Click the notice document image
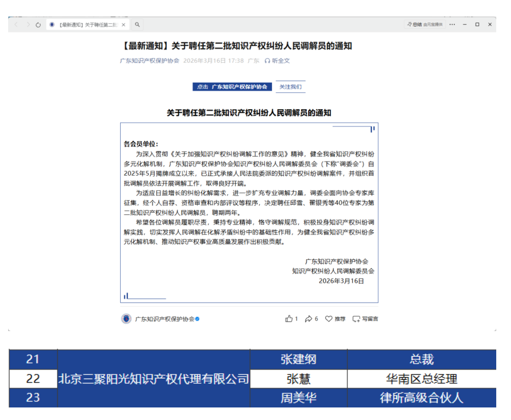The width and height of the screenshot is (511, 420). tap(249, 213)
